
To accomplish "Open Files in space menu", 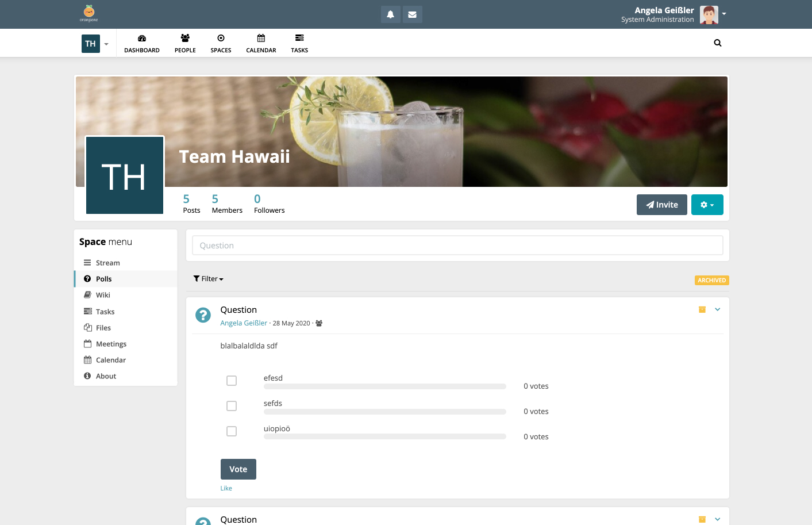I will (x=126, y=328).
